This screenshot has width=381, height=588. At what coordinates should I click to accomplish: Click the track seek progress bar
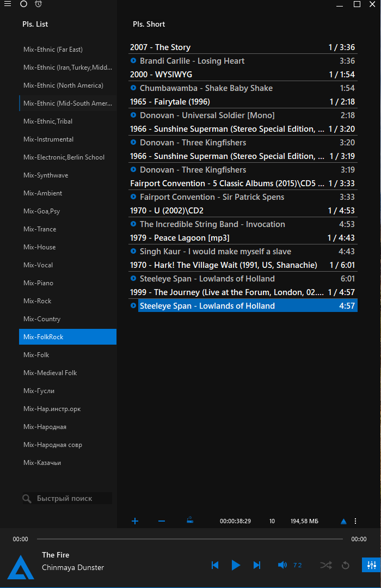coord(189,539)
